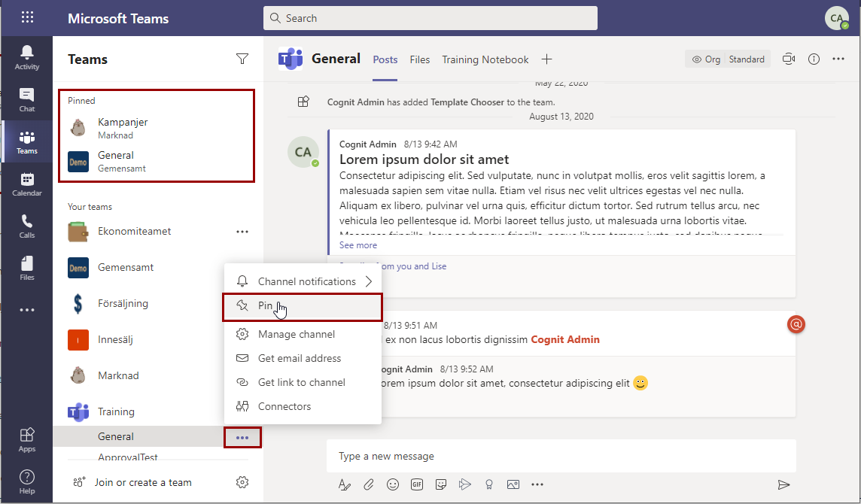The image size is (861, 504).
Task: Choose Manage channel in context menu
Action: pos(297,334)
